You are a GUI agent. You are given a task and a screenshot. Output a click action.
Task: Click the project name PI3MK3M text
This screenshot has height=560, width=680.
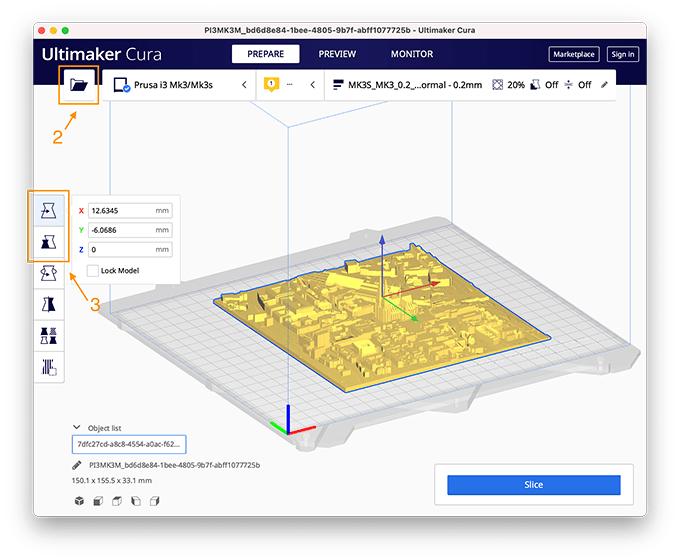[x=174, y=465]
